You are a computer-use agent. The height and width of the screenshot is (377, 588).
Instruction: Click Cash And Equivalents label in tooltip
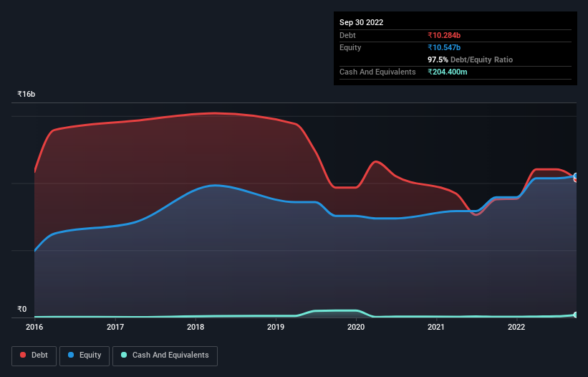[377, 72]
